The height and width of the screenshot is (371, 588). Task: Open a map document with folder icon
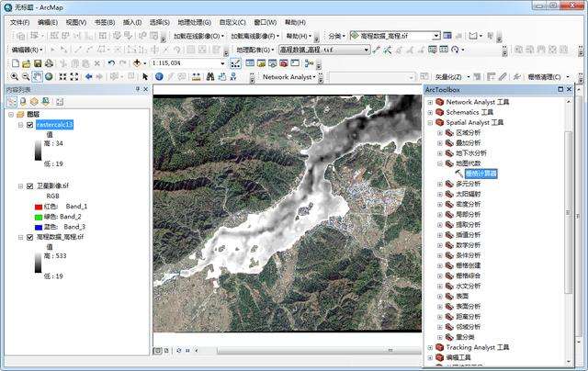pos(27,63)
